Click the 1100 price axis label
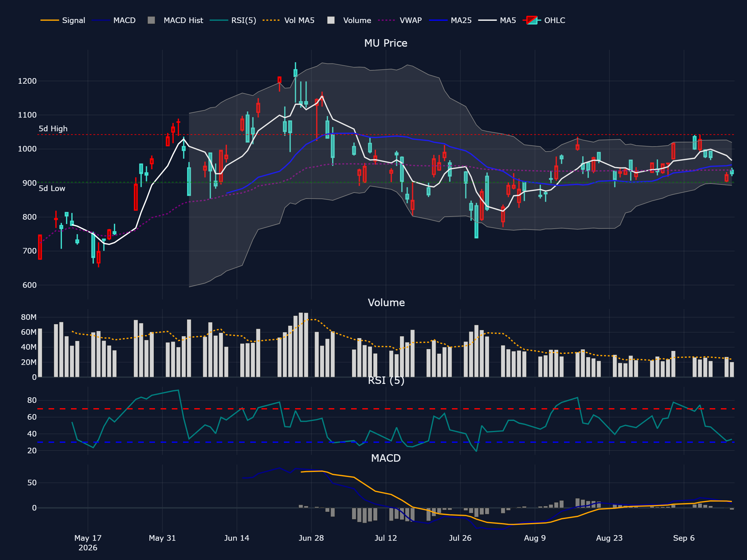 27,115
